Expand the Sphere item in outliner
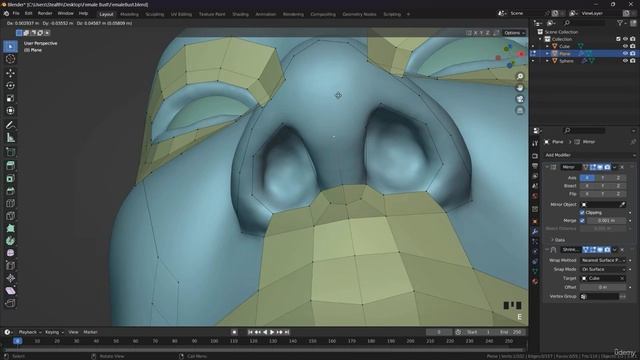The height and width of the screenshot is (360, 640). pyautogui.click(x=547, y=61)
